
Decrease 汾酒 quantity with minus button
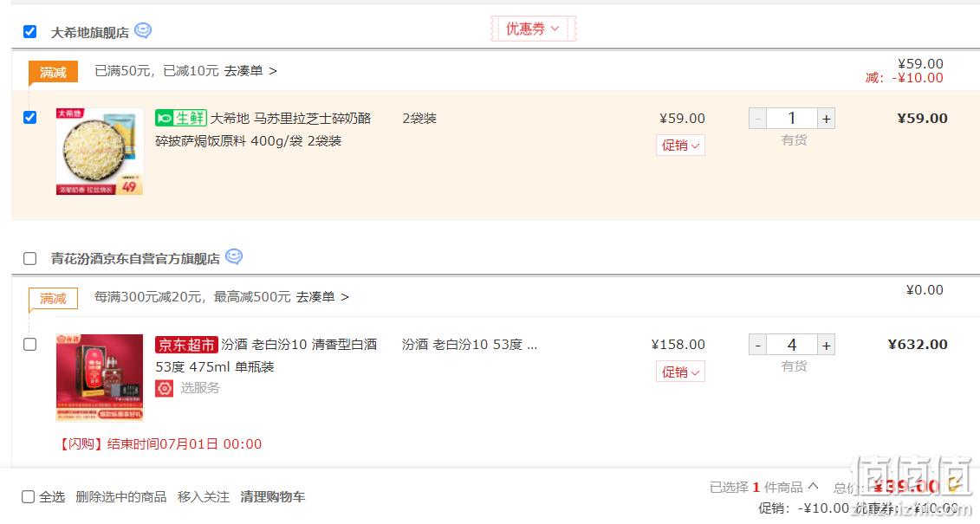coord(757,345)
